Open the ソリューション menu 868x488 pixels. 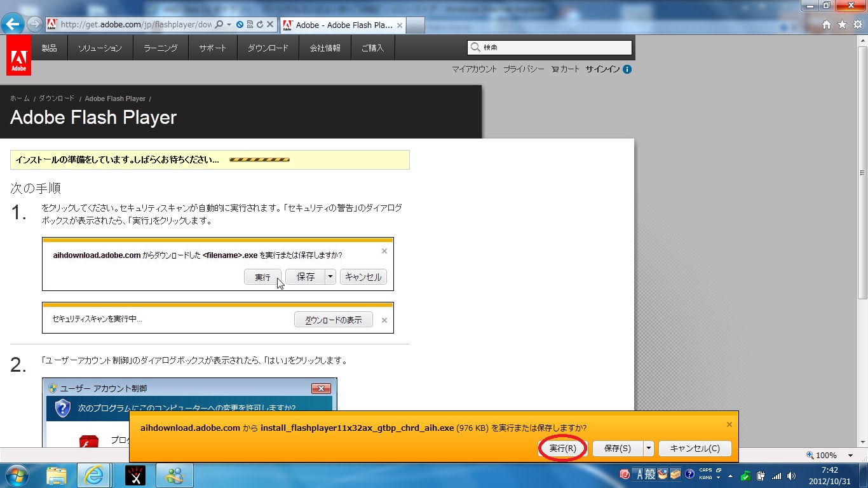click(x=100, y=48)
